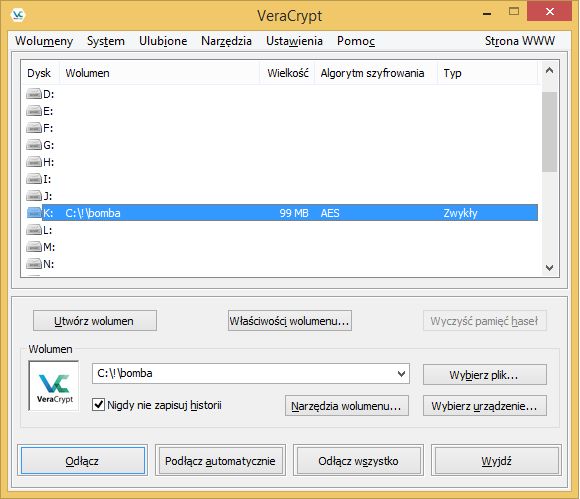Click the scroll up arrow of drive list
This screenshot has width=580, height=499.
coord(549,70)
